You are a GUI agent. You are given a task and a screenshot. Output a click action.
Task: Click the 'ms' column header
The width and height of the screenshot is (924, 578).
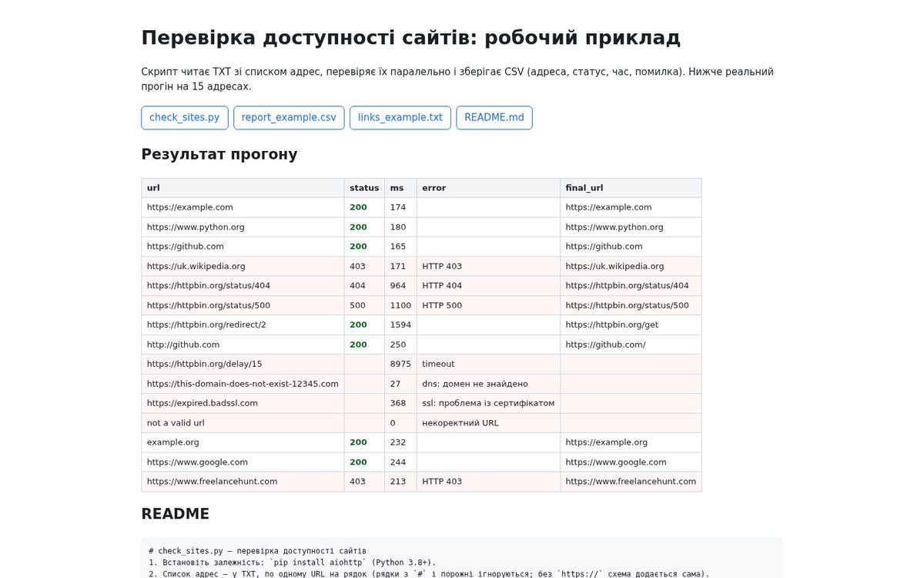[400, 188]
